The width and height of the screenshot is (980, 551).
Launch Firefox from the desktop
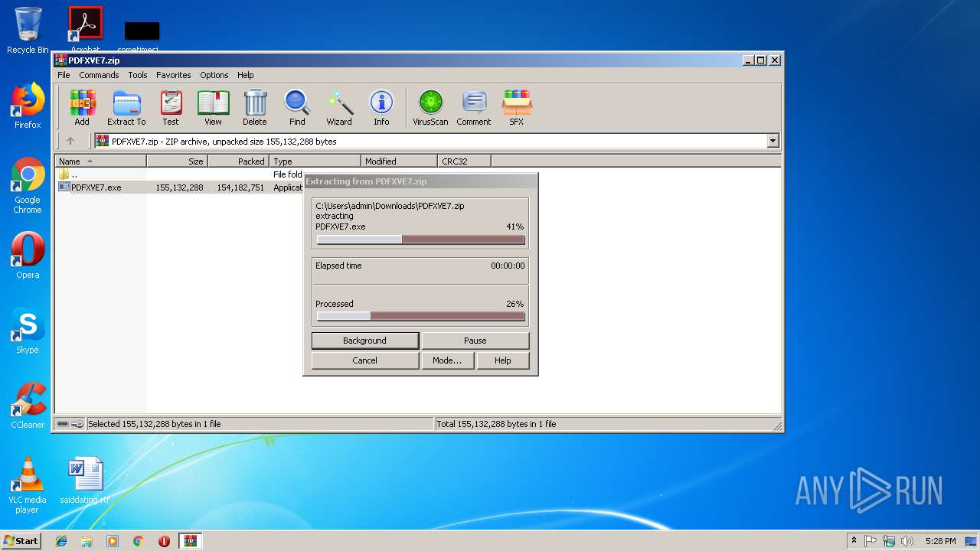pos(28,106)
